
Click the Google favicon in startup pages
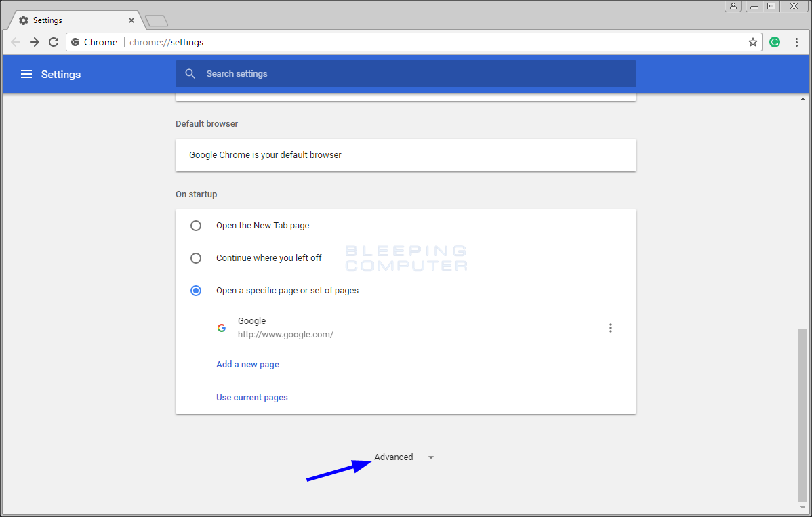pos(222,327)
